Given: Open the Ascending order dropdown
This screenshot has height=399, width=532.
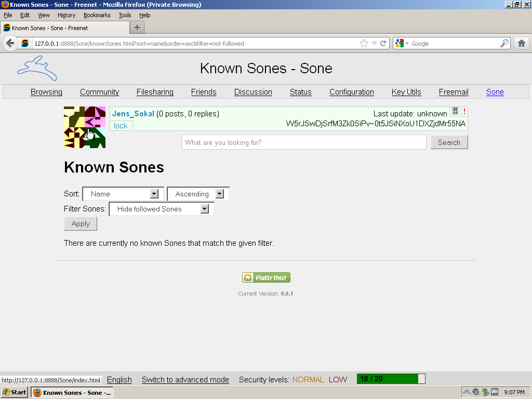Looking at the screenshot, I should tap(198, 194).
